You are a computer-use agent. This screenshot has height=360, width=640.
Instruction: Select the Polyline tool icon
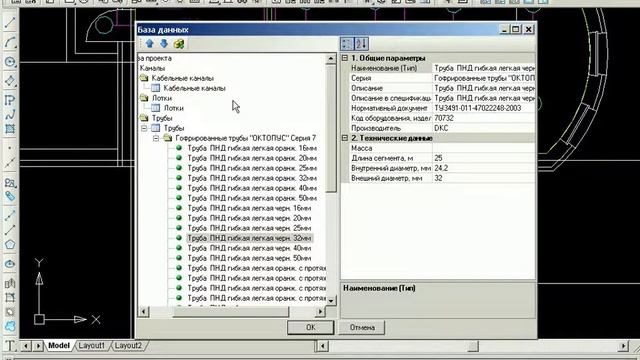tap(10, 100)
